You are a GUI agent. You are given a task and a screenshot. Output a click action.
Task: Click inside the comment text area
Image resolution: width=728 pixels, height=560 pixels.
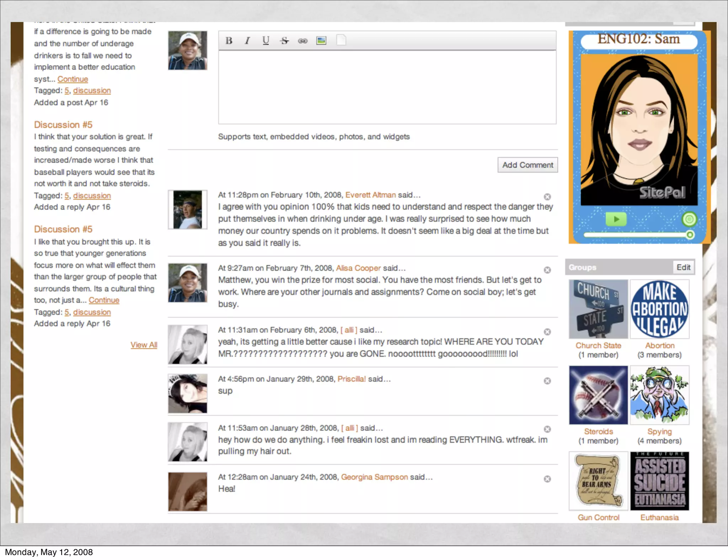tap(387, 87)
